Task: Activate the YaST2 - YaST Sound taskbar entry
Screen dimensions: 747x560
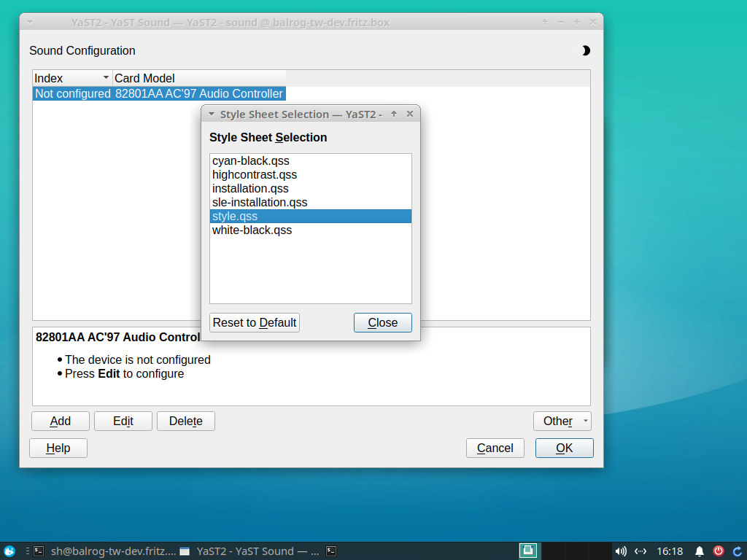Action: click(249, 551)
